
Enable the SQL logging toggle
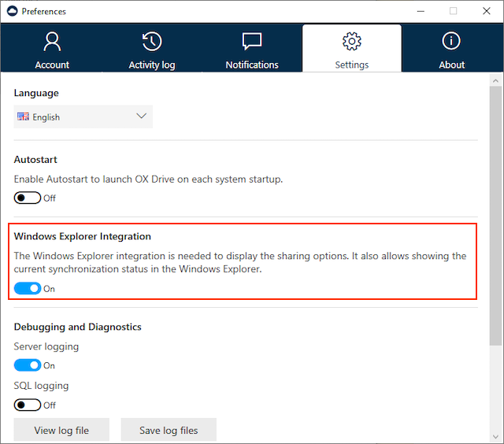pos(28,405)
